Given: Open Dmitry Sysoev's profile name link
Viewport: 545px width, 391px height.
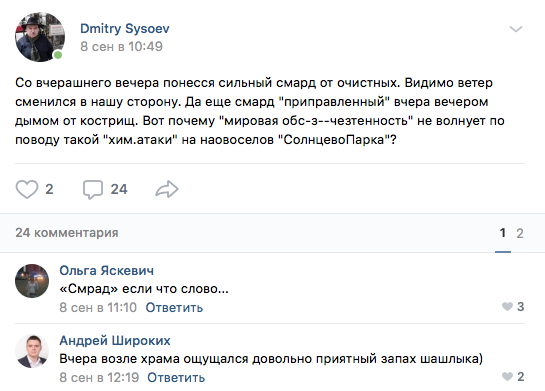Looking at the screenshot, I should pos(125,28).
